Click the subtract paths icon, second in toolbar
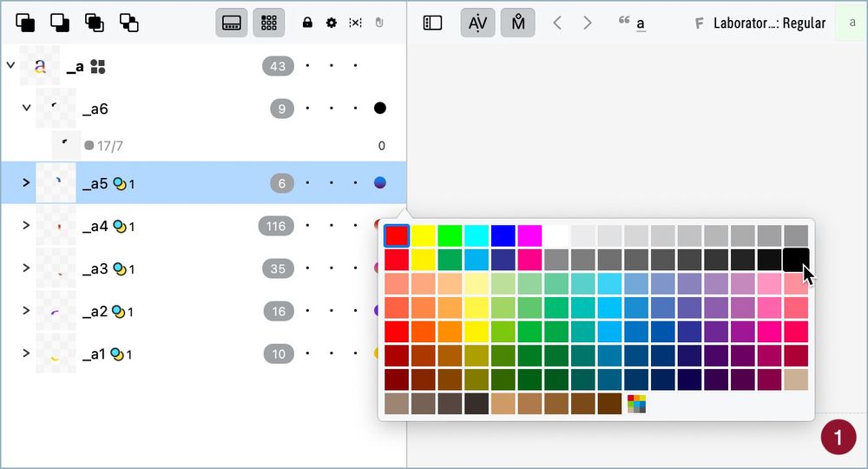 point(60,23)
